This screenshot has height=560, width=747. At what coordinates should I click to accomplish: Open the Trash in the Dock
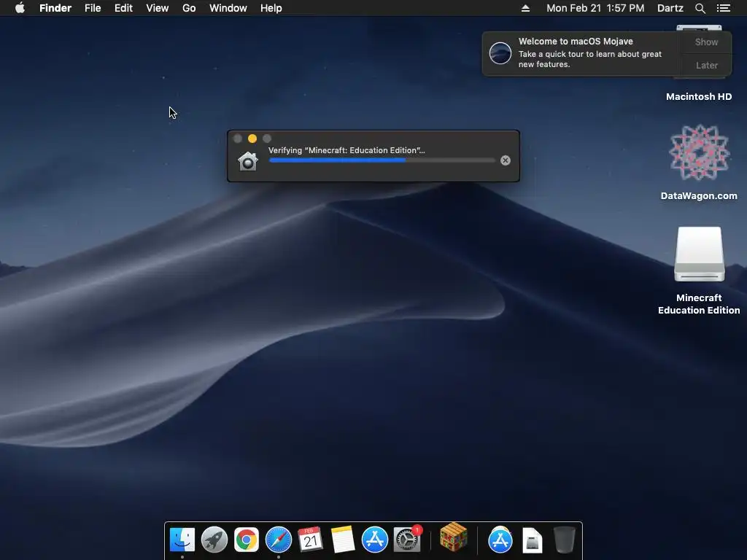point(565,540)
